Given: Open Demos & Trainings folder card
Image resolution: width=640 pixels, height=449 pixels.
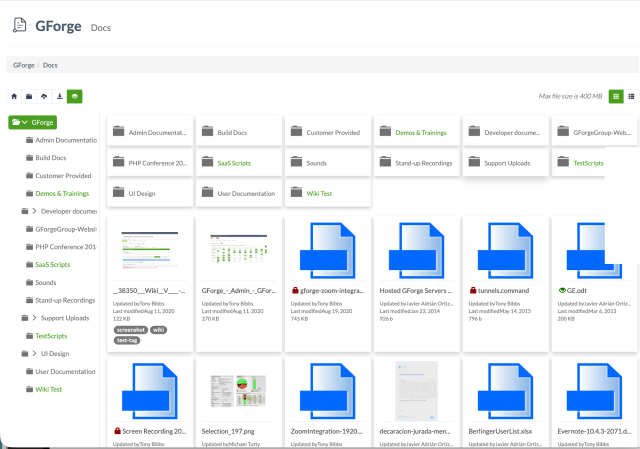Looking at the screenshot, I should tap(417, 131).
